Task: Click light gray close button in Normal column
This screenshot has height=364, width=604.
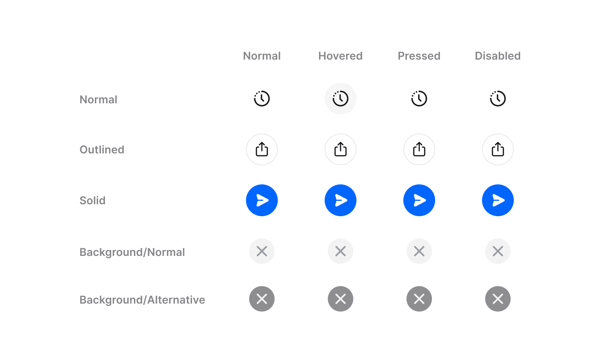Action: (x=262, y=251)
